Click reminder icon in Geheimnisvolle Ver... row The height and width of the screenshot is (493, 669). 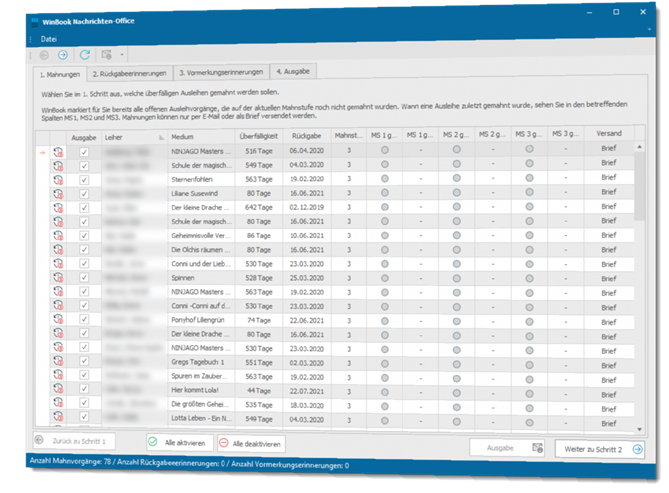point(58,236)
